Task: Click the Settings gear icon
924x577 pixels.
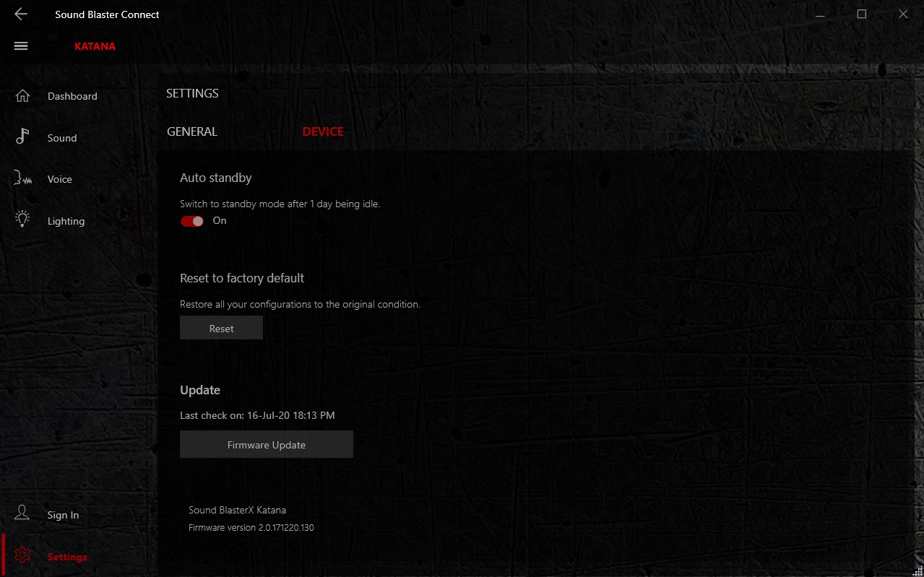Action: point(22,556)
